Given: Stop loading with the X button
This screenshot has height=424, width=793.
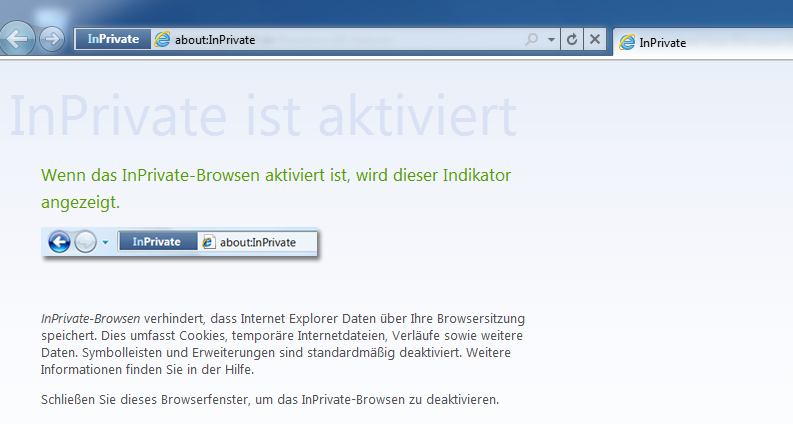Looking at the screenshot, I should point(595,39).
